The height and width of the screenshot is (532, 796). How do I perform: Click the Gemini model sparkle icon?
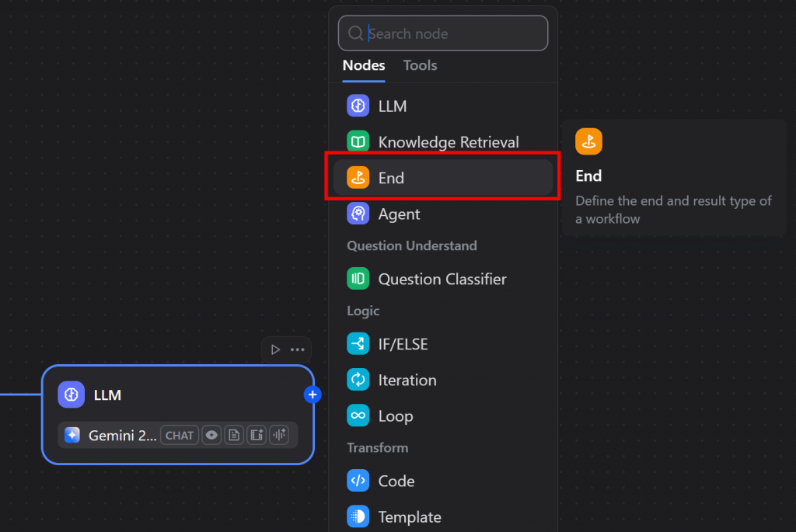point(73,435)
